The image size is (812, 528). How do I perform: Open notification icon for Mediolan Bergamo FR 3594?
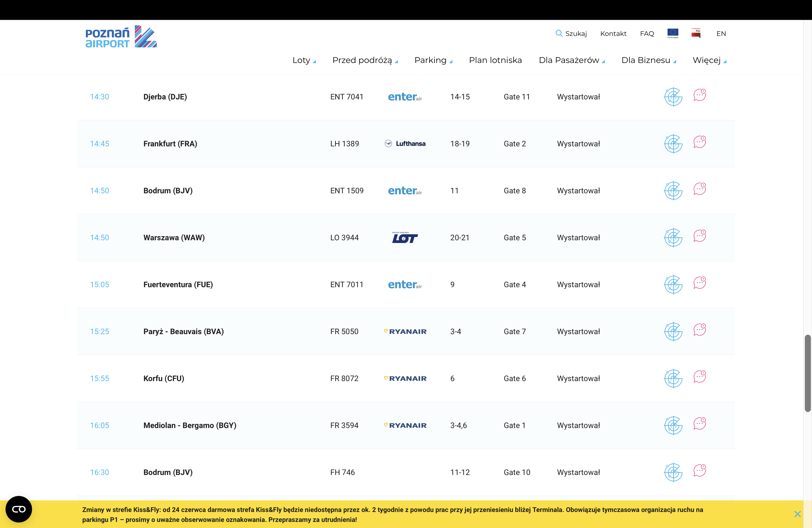[699, 424]
